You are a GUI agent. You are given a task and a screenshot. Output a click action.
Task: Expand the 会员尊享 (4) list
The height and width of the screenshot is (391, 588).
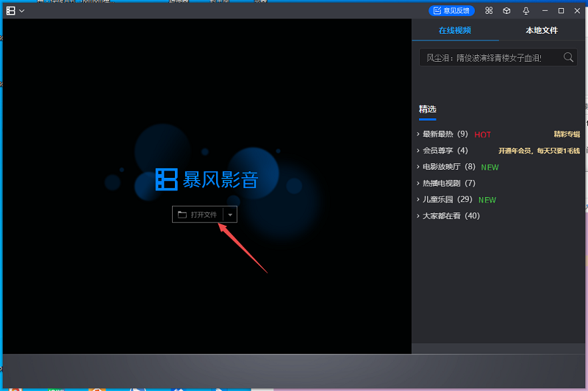418,151
